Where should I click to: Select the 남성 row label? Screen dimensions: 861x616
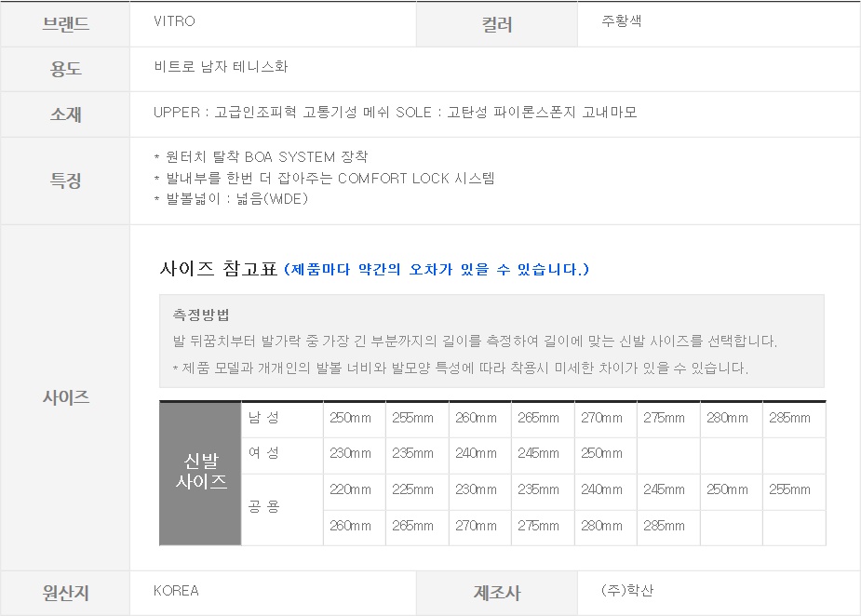pos(263,418)
